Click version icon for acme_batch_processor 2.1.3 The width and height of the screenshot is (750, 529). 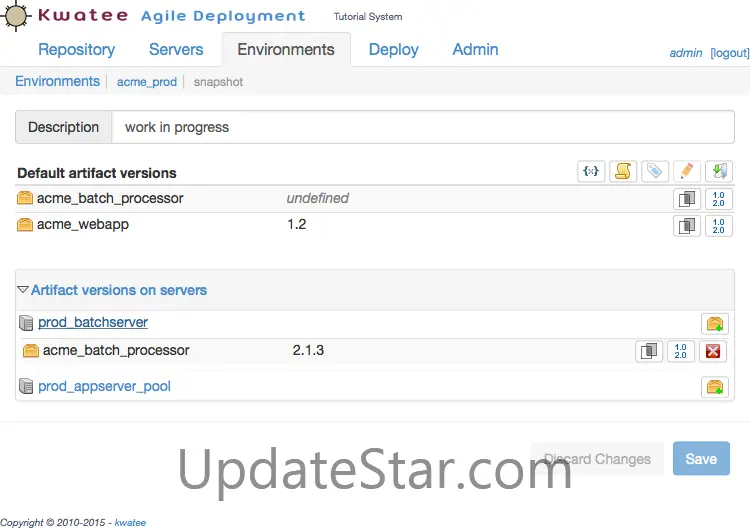point(681,351)
